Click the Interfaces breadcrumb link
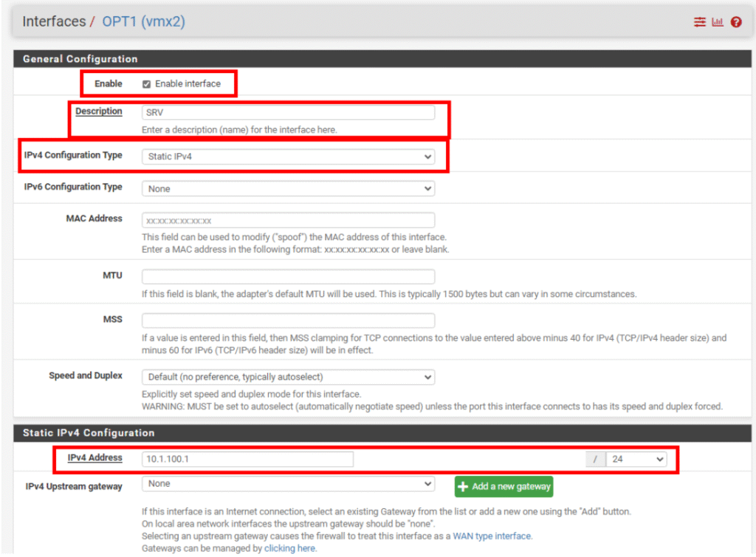The height and width of the screenshot is (557, 756). 54,21
